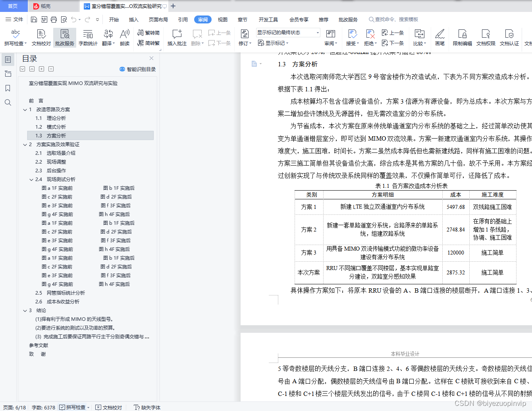This screenshot has height=411, width=532.
Task: Open 显示标记 dropdown
Action: 273,43
